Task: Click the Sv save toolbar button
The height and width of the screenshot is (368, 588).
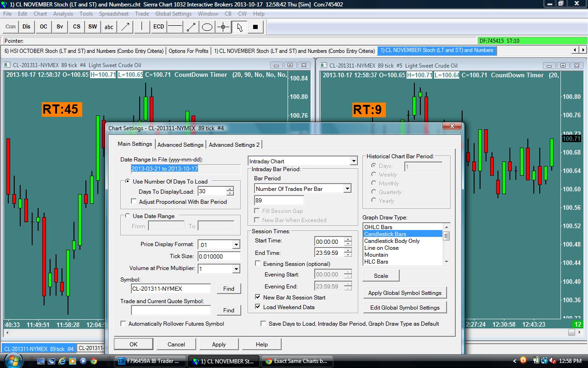Action: [x=60, y=27]
